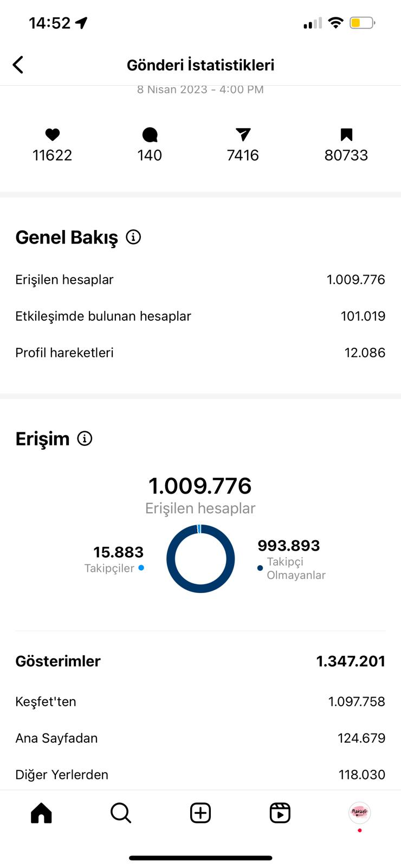This screenshot has height=868, width=401.
Task: Open profile avatar in bottom bar
Action: (x=359, y=813)
